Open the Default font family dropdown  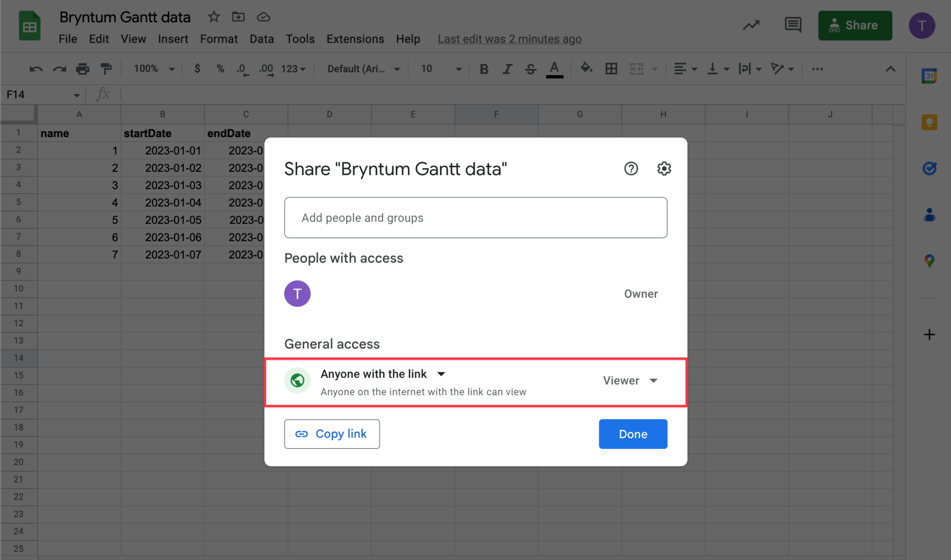pos(364,69)
